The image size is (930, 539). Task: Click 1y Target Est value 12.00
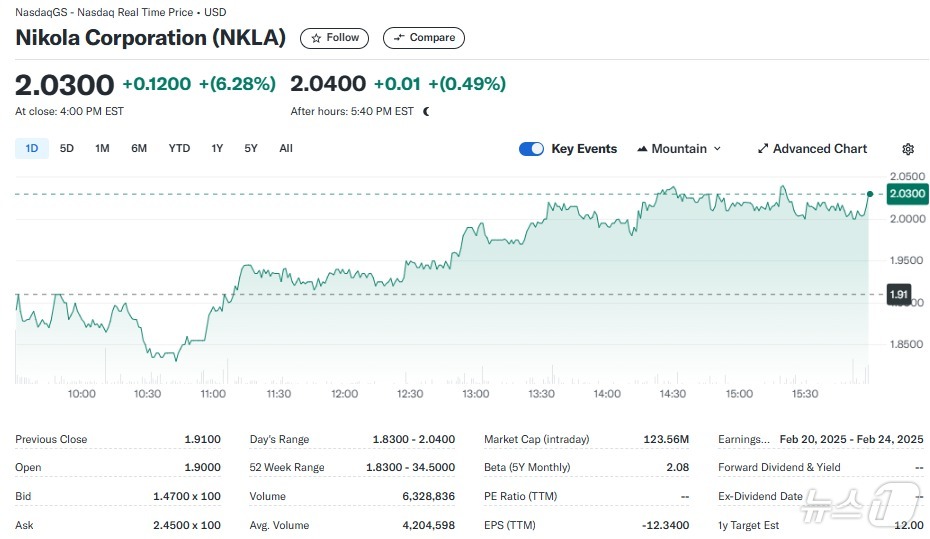(909, 525)
